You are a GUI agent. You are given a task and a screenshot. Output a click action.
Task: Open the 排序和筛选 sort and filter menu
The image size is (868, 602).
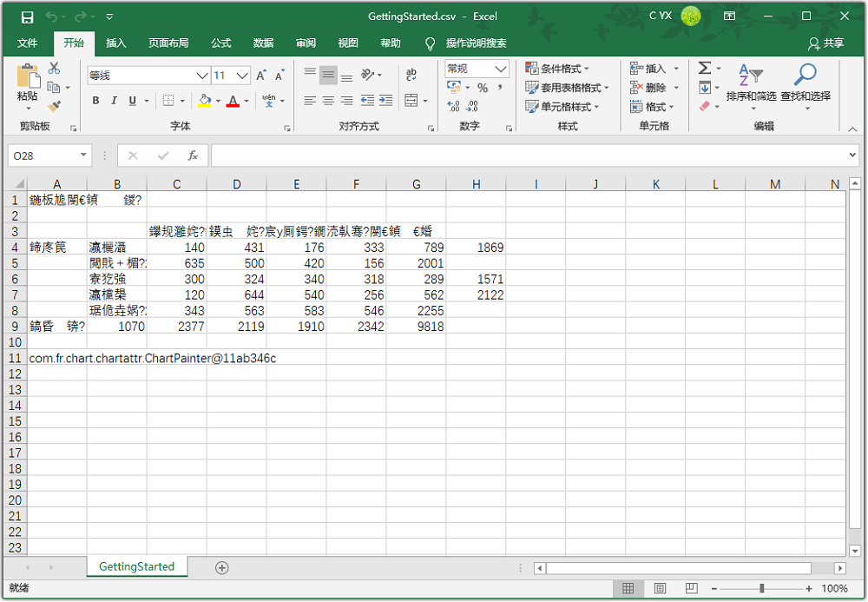click(751, 86)
